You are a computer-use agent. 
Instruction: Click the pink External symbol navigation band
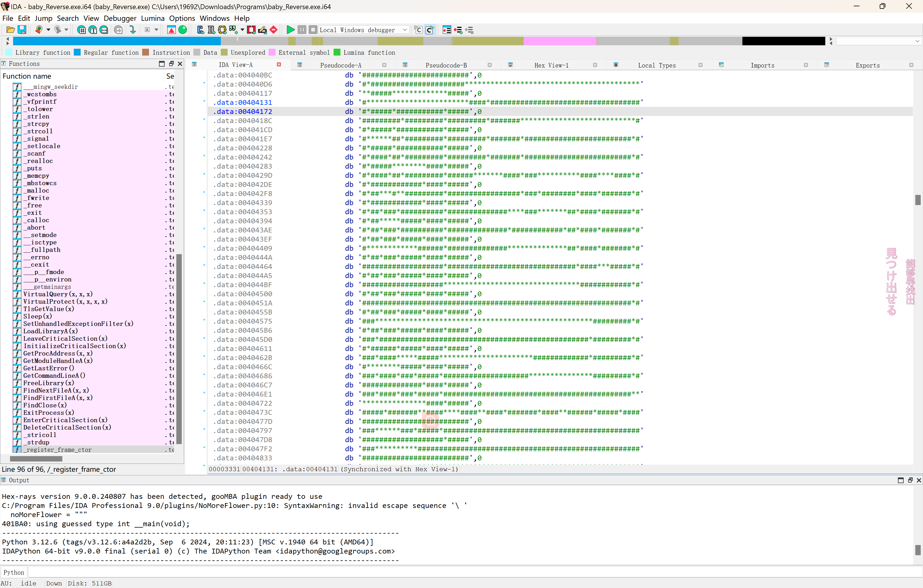click(559, 41)
